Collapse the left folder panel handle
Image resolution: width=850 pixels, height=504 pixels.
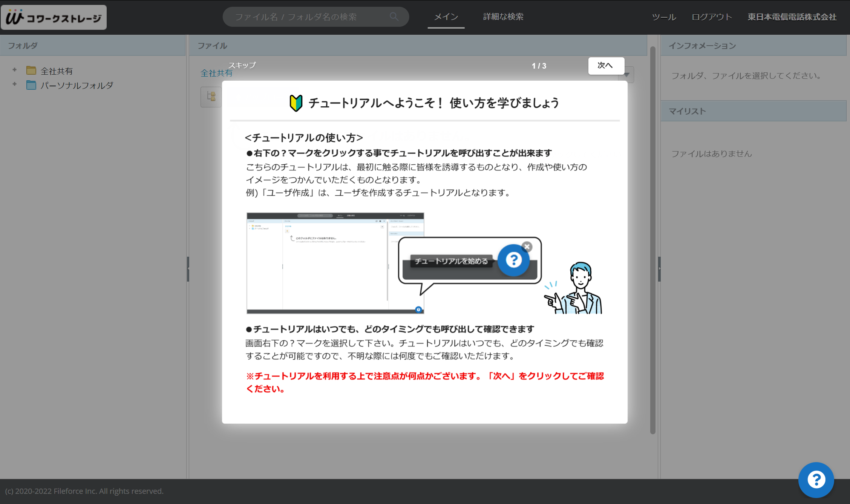coord(188,269)
